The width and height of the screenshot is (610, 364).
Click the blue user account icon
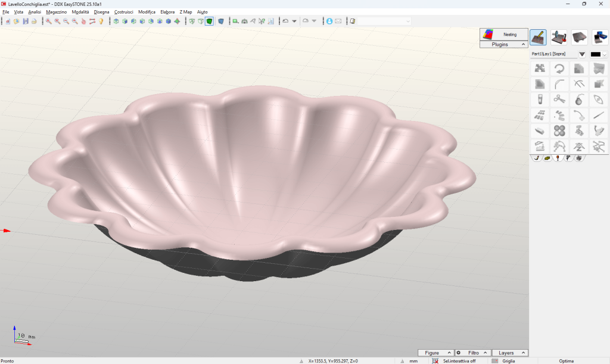[329, 21]
